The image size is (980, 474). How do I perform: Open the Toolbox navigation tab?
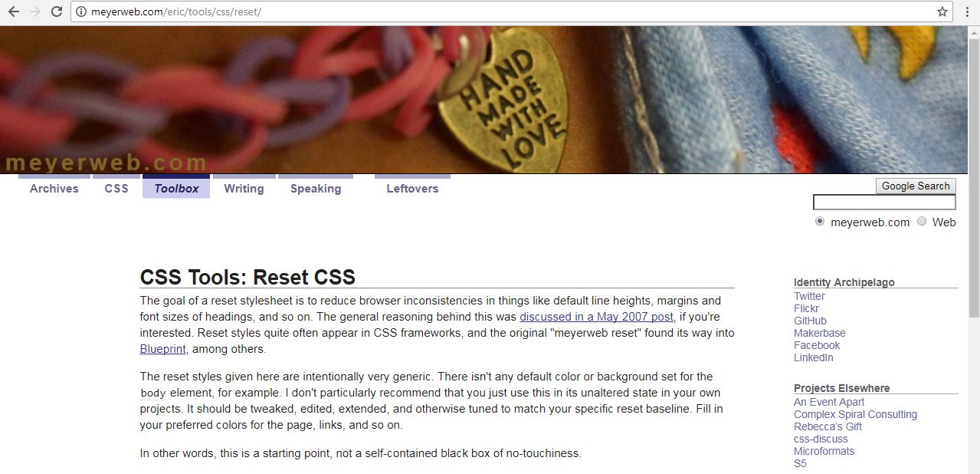(176, 187)
